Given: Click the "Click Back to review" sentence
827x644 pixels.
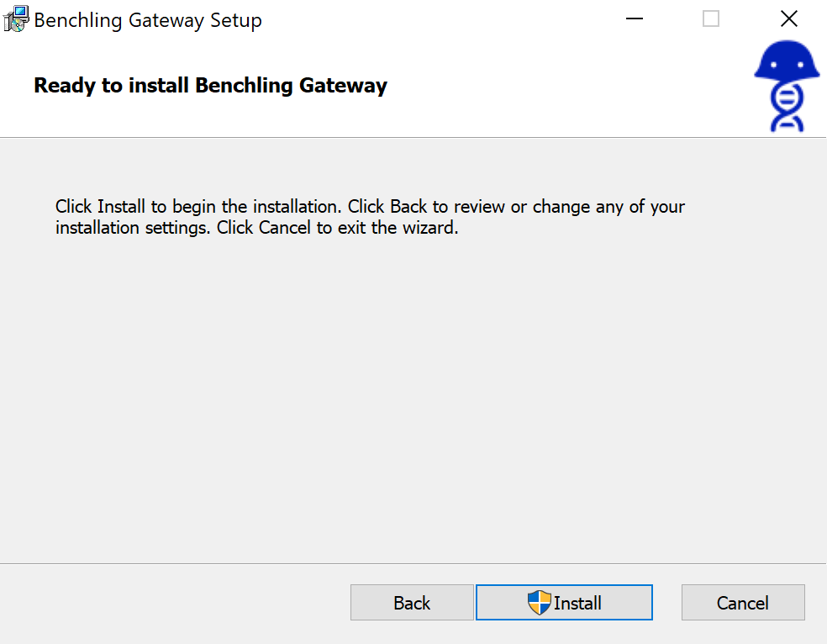Looking at the screenshot, I should [471, 207].
